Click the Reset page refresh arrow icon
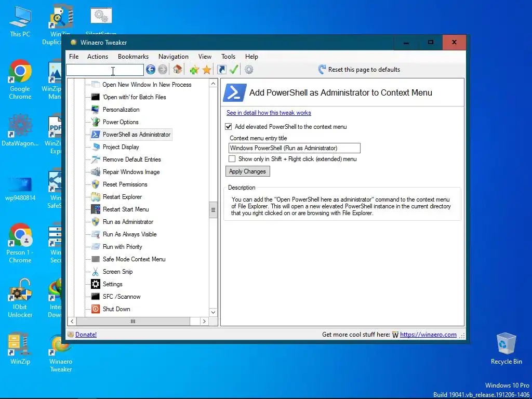532x399 pixels. [x=322, y=70]
